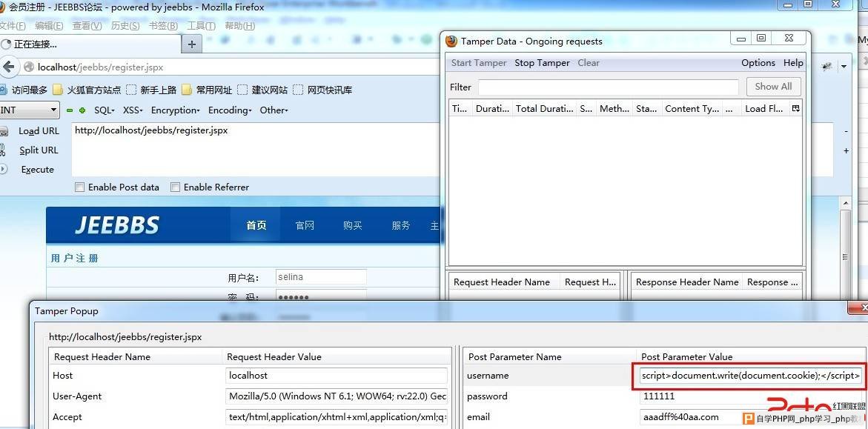The width and height of the screenshot is (868, 429).
Task: Click 服务 in JEEBBS navigation
Action: pyautogui.click(x=401, y=225)
